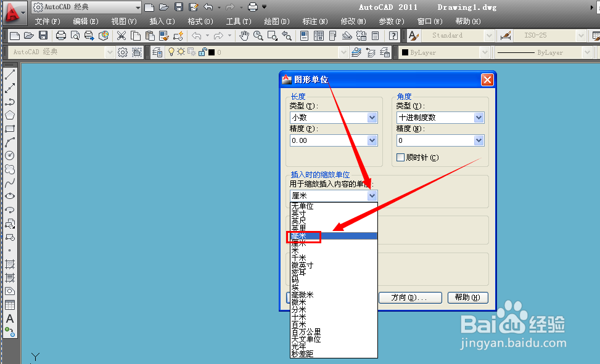Screen dimensions: 600x364
Task: Click Save in the quick access toolbar
Action: 179,7
